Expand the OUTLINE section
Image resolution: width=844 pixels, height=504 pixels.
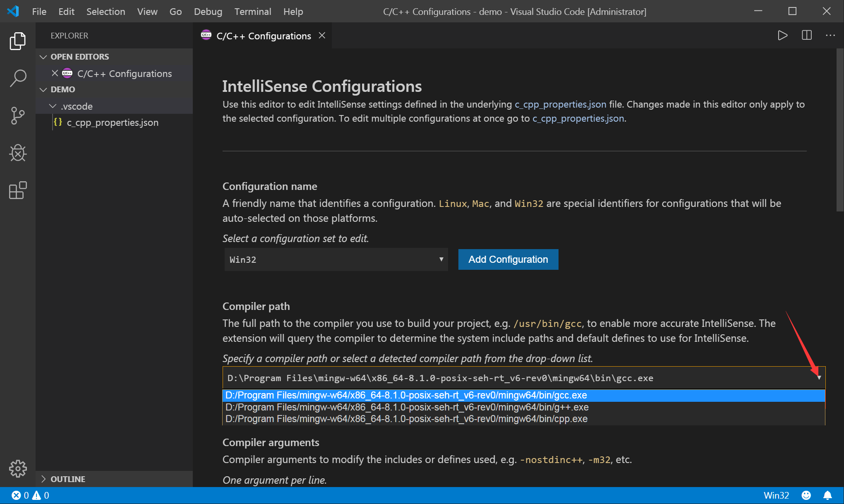click(x=43, y=479)
